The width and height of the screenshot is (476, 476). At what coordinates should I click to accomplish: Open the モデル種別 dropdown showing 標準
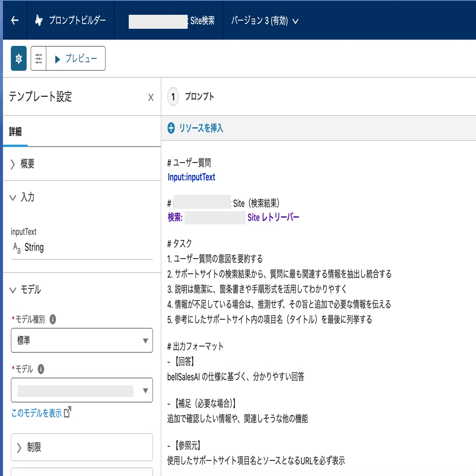click(82, 340)
